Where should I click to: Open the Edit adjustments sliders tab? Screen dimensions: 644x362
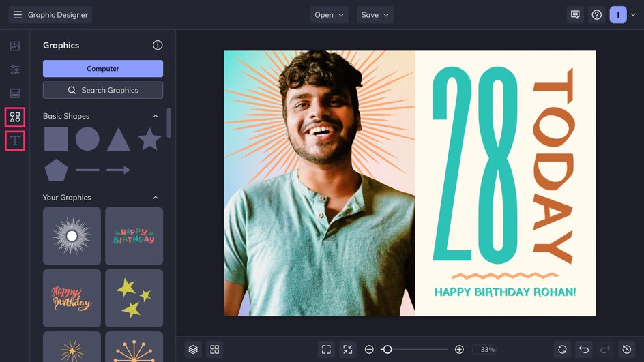(15, 70)
